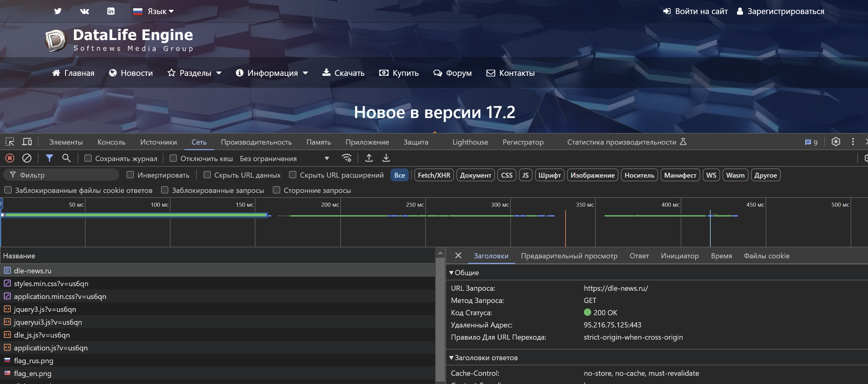Click inside the Фильтр input field

[61, 175]
